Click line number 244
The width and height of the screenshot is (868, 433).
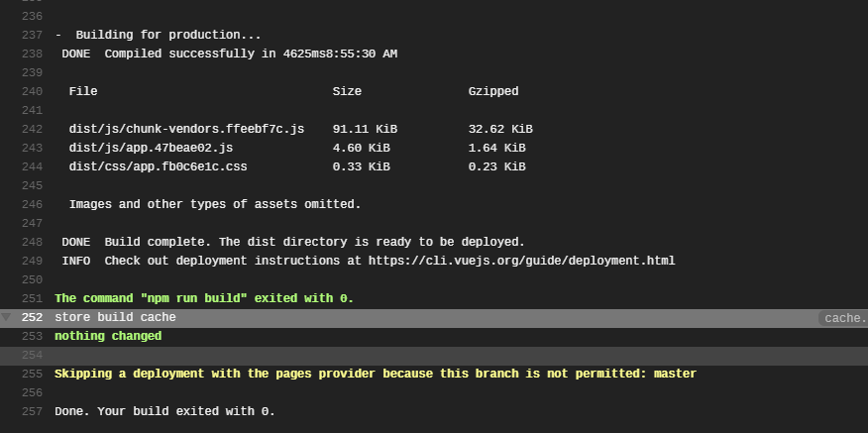click(32, 166)
